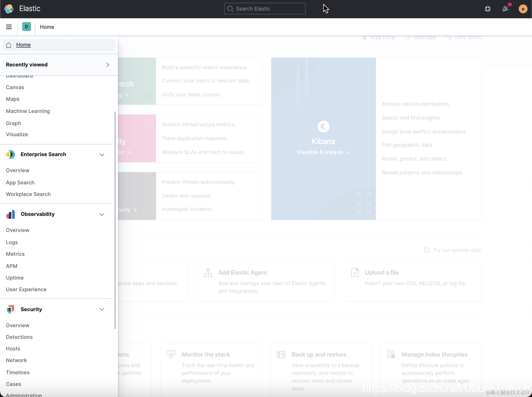The width and height of the screenshot is (532, 397).
Task: Expand the Recently viewed section
Action: point(108,65)
